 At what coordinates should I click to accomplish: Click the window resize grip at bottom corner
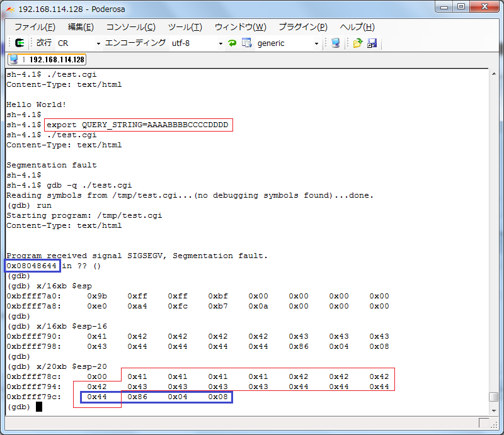coord(494,426)
